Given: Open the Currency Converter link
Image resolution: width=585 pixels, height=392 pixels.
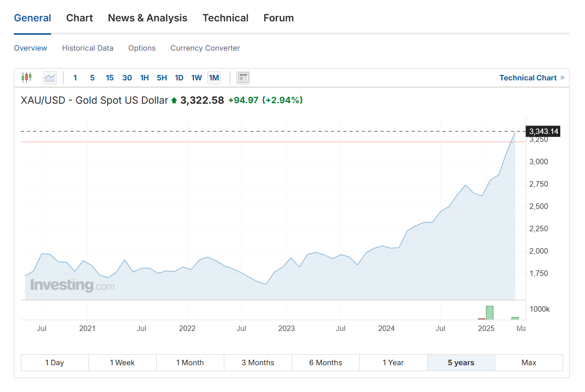Looking at the screenshot, I should point(205,48).
